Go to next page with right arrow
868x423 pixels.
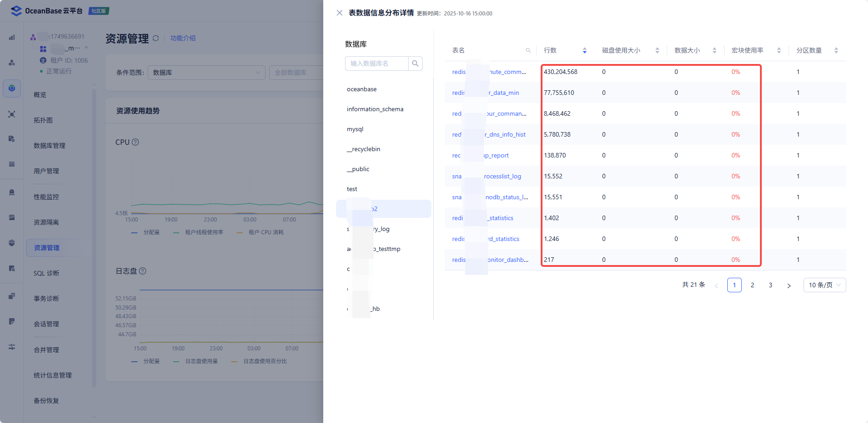pyautogui.click(x=789, y=285)
